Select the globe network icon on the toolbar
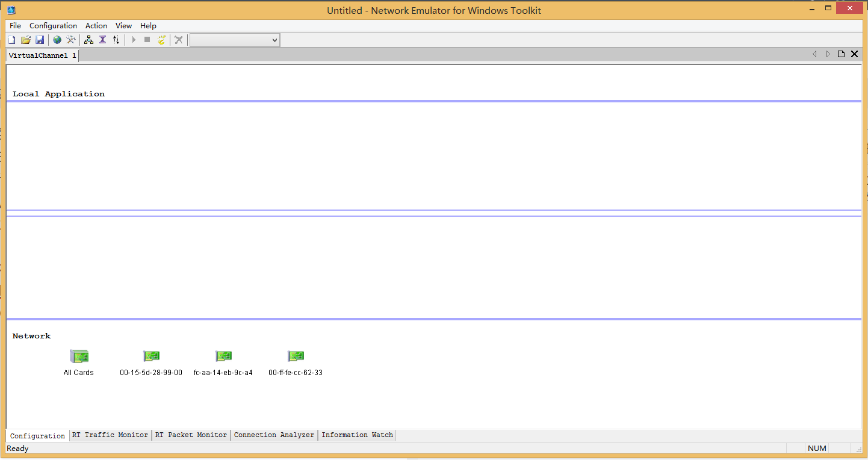The width and height of the screenshot is (868, 460). point(57,39)
